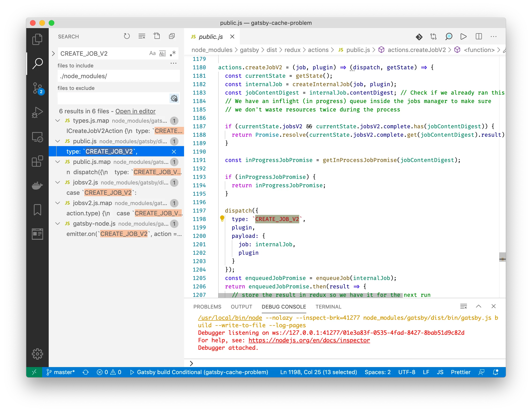Click the debug console input prompt
The width and height of the screenshot is (532, 412).
point(345,363)
